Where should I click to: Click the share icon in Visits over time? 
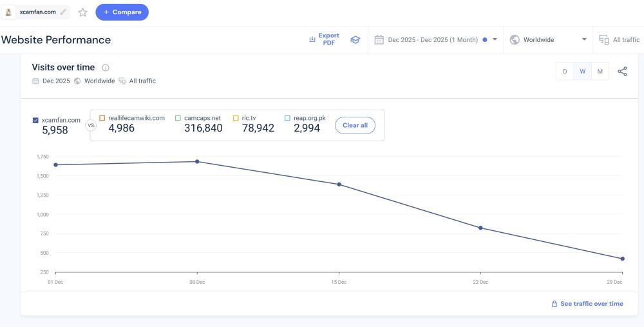pos(622,72)
